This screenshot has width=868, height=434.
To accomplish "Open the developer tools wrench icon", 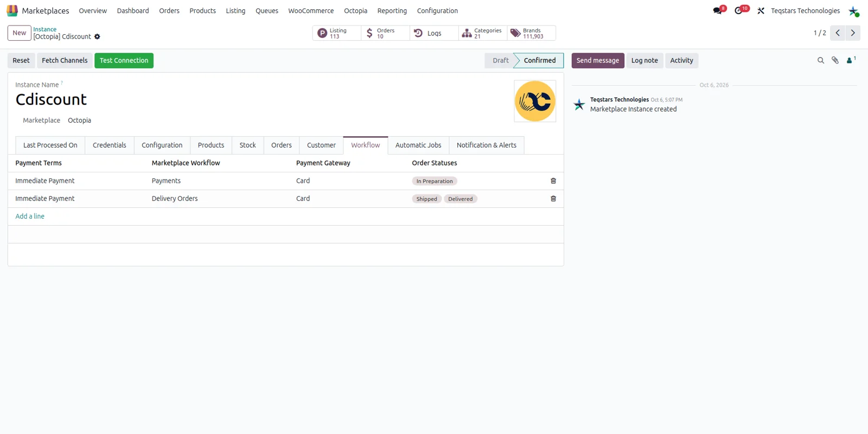I will [x=761, y=11].
